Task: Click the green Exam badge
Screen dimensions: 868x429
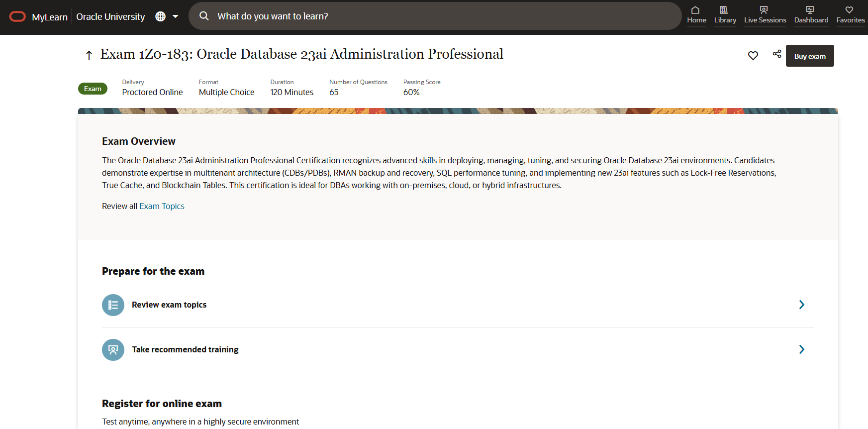Action: point(93,89)
